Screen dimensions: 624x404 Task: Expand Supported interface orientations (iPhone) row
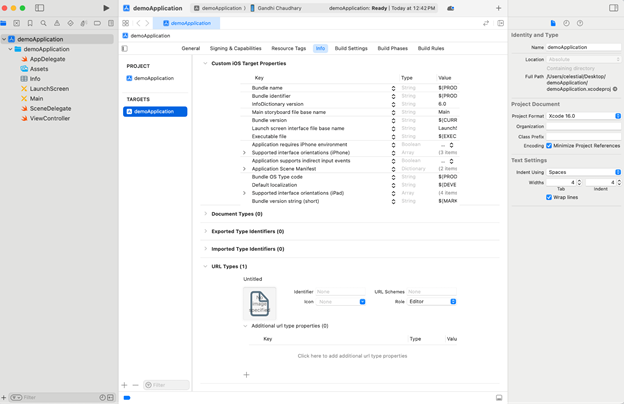pyautogui.click(x=244, y=153)
